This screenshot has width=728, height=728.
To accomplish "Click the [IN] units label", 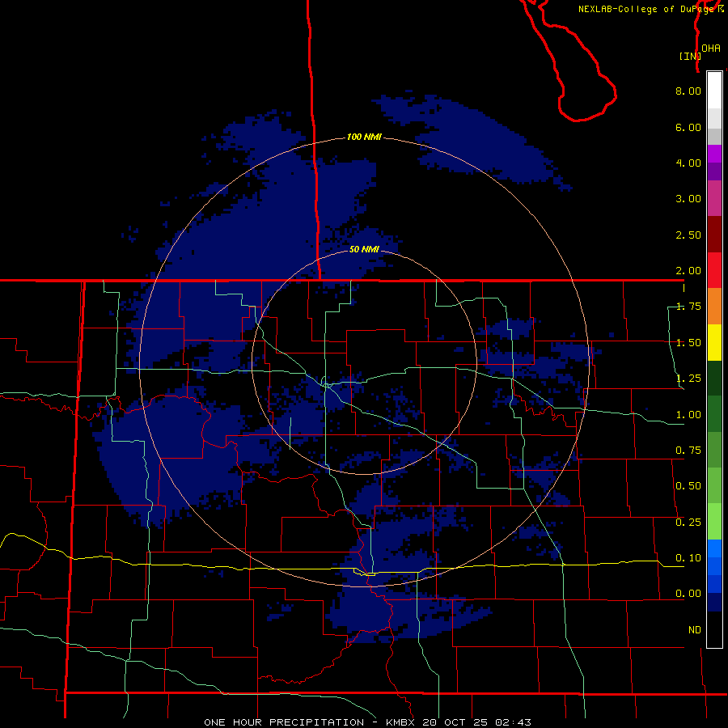I will (690, 56).
